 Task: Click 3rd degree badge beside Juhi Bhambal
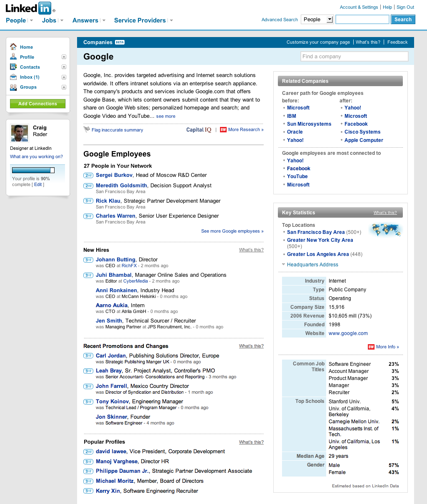tap(88, 275)
